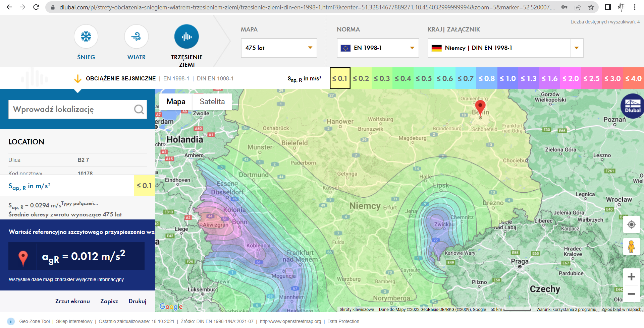
Task: Click the geolocation target icon on the map
Action: (632, 224)
